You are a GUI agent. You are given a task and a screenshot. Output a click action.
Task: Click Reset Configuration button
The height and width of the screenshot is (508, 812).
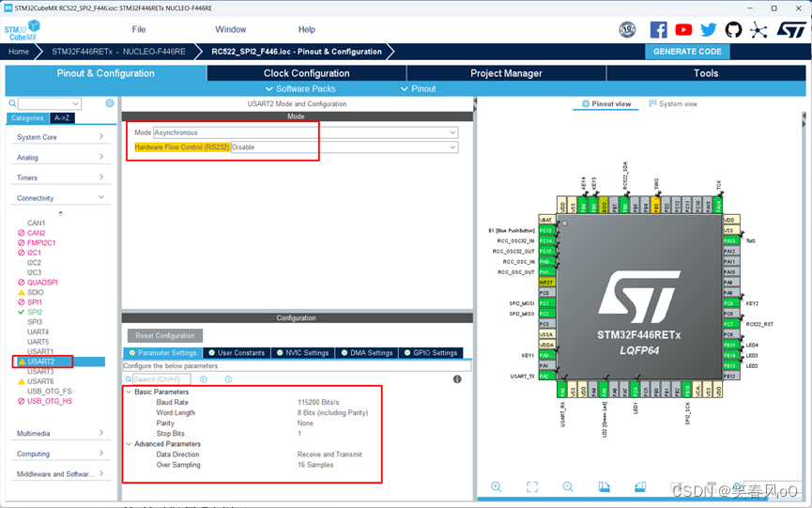coord(165,335)
